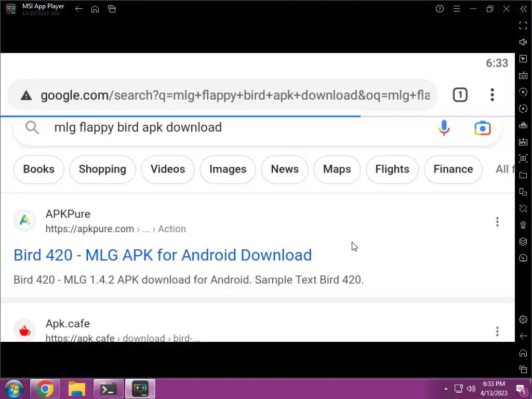Select the News filter tab

click(285, 169)
